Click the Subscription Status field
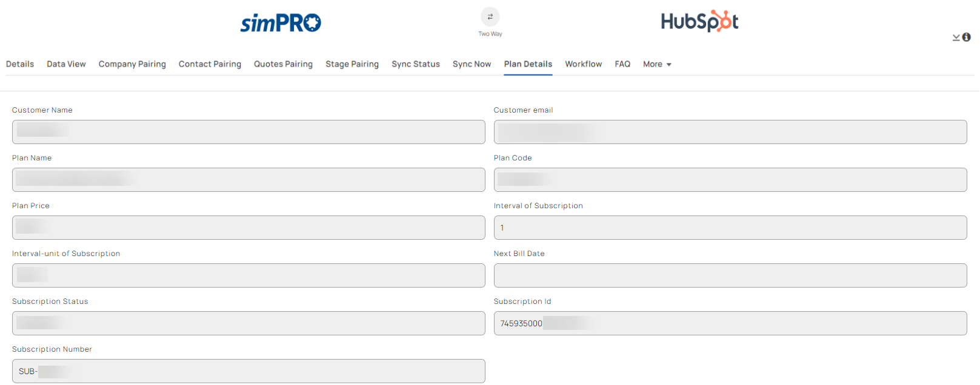The image size is (980, 385). [x=248, y=323]
